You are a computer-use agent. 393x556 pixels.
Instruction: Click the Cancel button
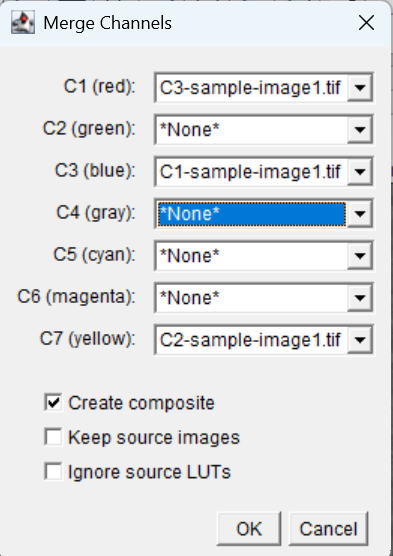pyautogui.click(x=328, y=529)
